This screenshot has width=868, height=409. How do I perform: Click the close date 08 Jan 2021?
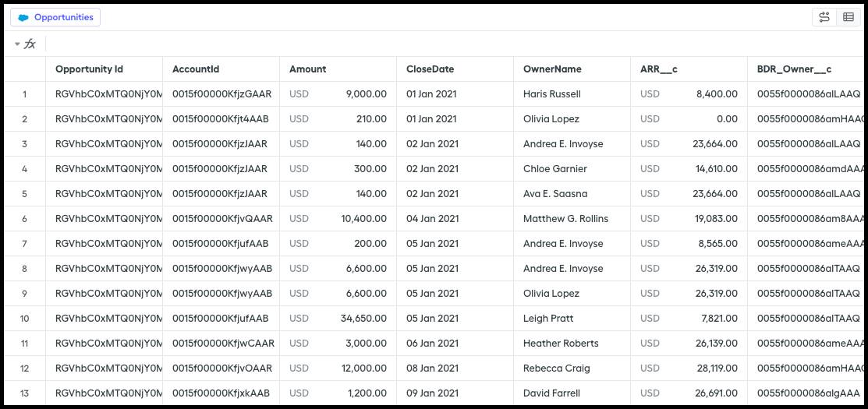pyautogui.click(x=455, y=368)
